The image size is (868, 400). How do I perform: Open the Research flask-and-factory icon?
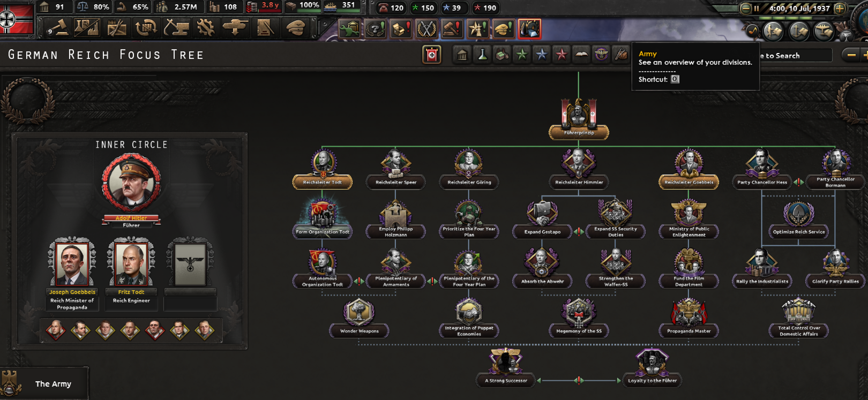[87, 28]
